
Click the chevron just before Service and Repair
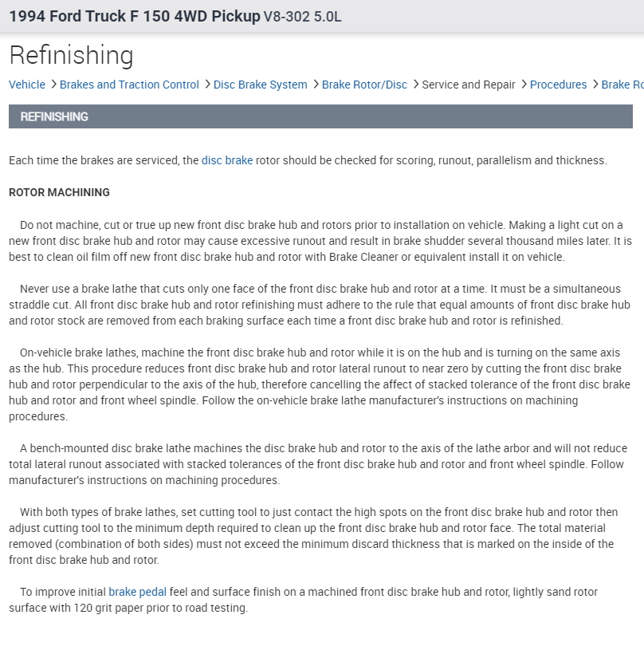pos(415,85)
